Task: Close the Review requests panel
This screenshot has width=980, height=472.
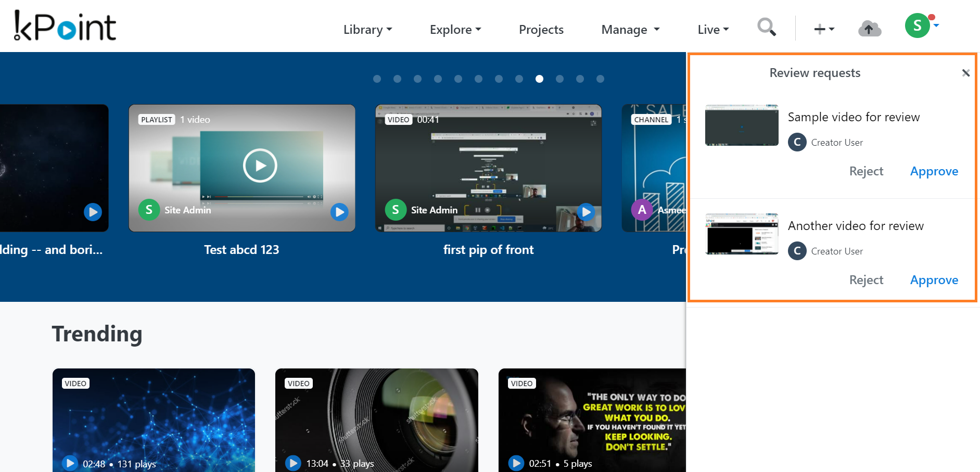Action: [x=965, y=73]
